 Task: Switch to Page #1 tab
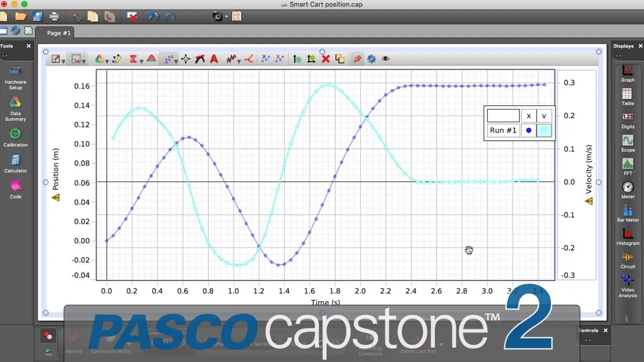click(x=59, y=33)
